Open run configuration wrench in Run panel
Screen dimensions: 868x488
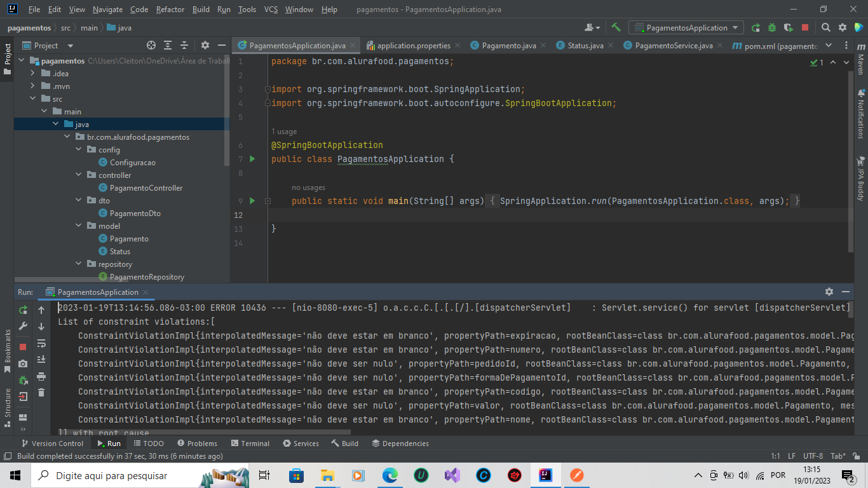[x=23, y=327]
